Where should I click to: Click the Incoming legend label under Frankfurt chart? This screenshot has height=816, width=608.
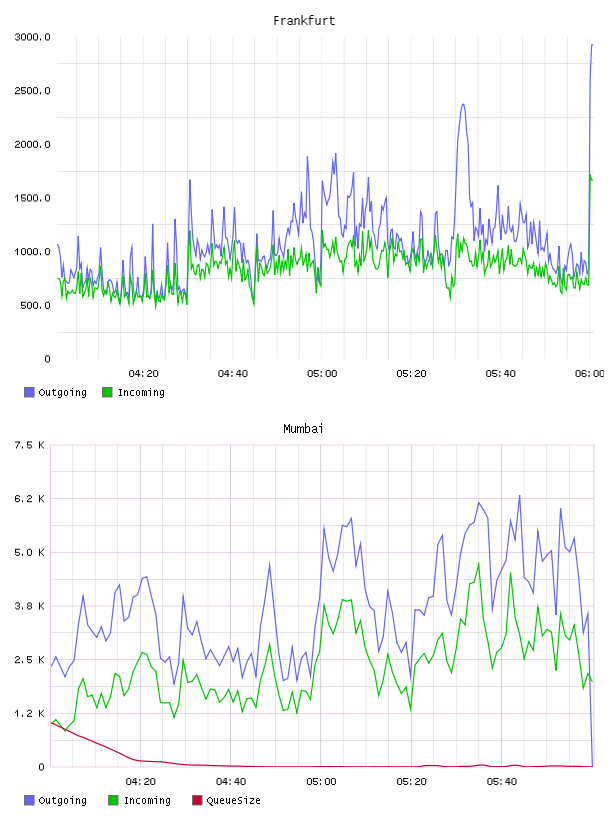point(141,392)
